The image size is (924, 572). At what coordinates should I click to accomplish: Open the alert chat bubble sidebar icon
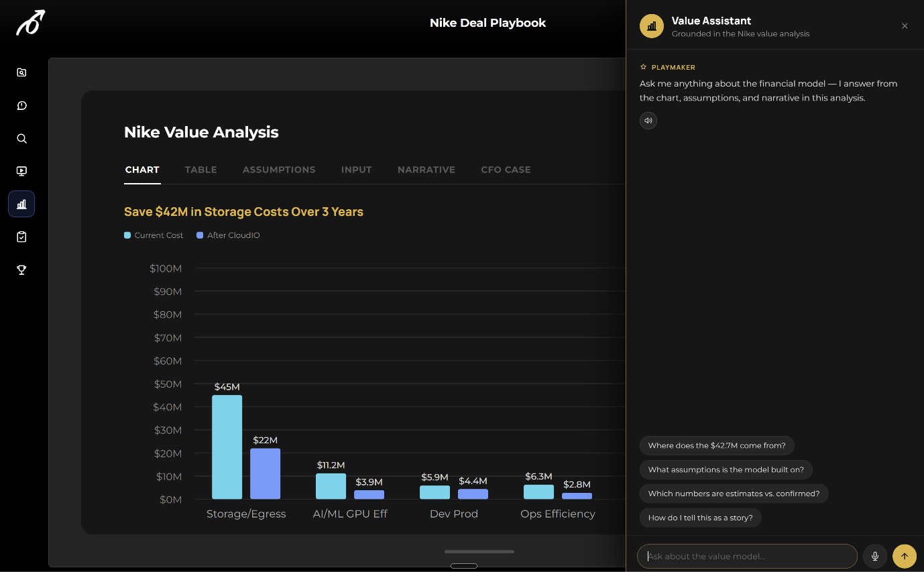tap(21, 105)
